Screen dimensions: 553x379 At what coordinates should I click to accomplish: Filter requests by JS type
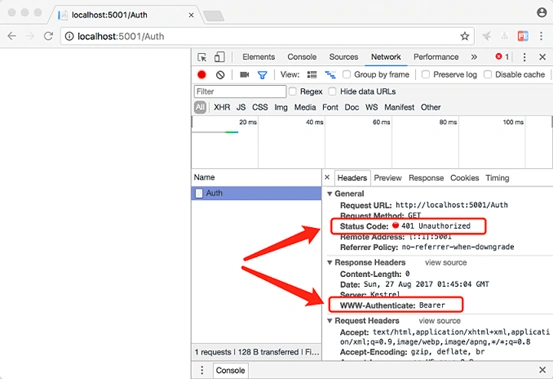click(241, 107)
